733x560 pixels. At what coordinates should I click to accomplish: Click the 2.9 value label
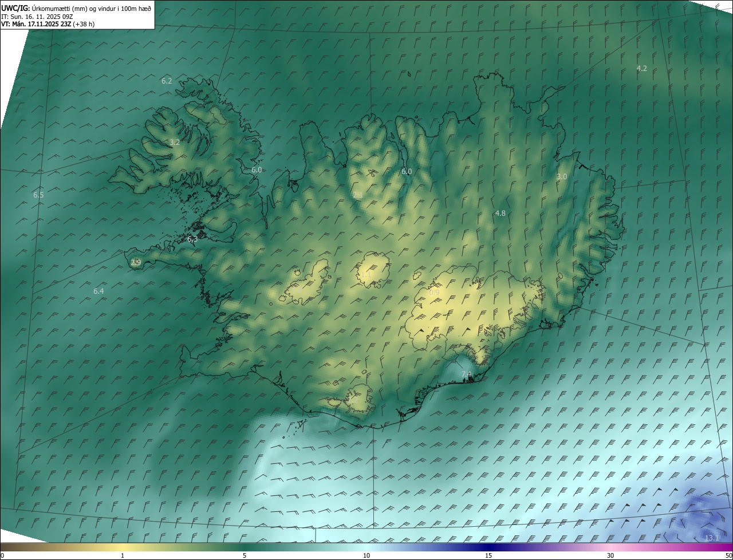[136, 262]
